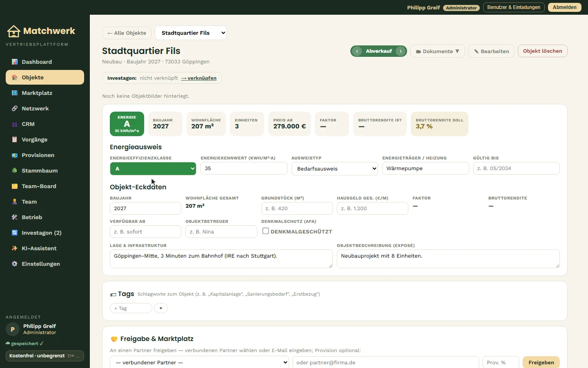Image resolution: width=588 pixels, height=368 pixels.
Task: Click the Betrieb tools icon in sidebar
Action: click(15, 217)
